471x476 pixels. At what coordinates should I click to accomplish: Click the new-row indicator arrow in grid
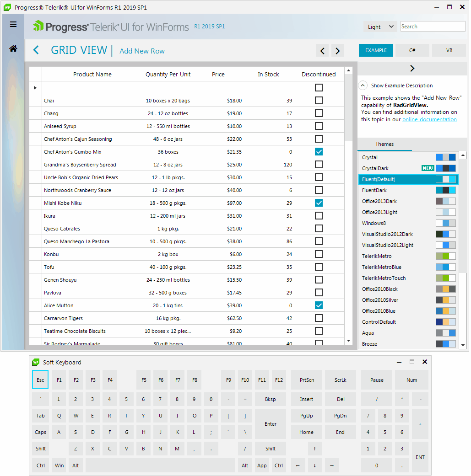pos(35,88)
